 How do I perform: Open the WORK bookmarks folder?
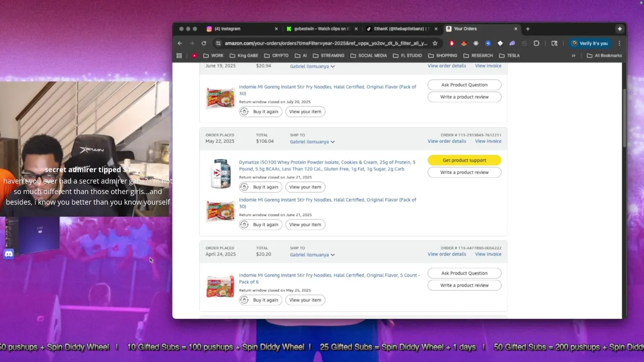(213, 56)
